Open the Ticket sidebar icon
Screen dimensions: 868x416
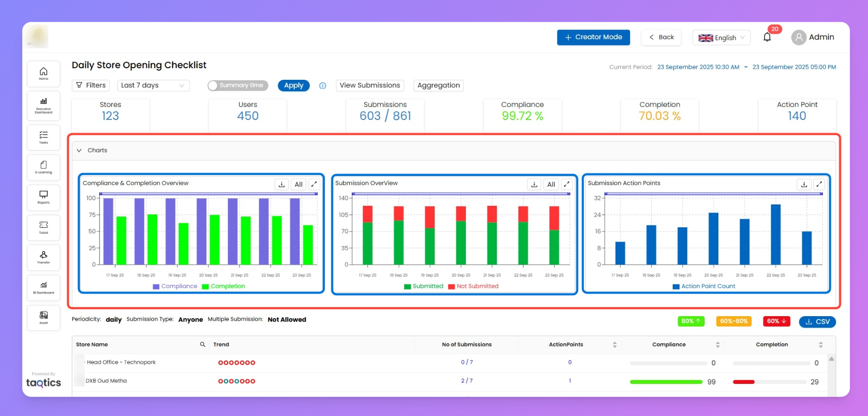(44, 227)
